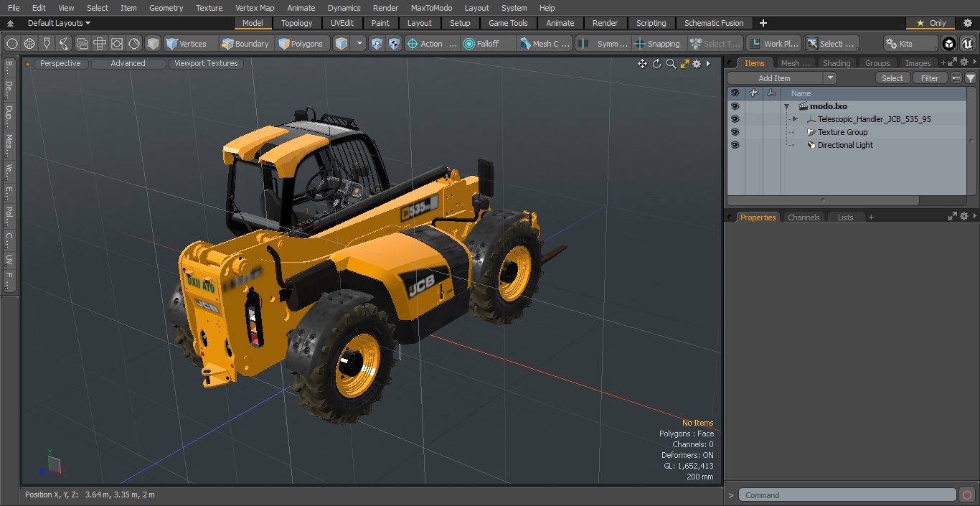Open viewport settings gear icon

697,64
